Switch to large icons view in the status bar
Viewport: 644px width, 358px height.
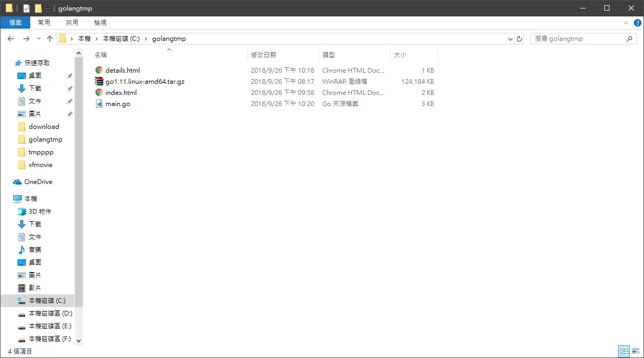635,351
